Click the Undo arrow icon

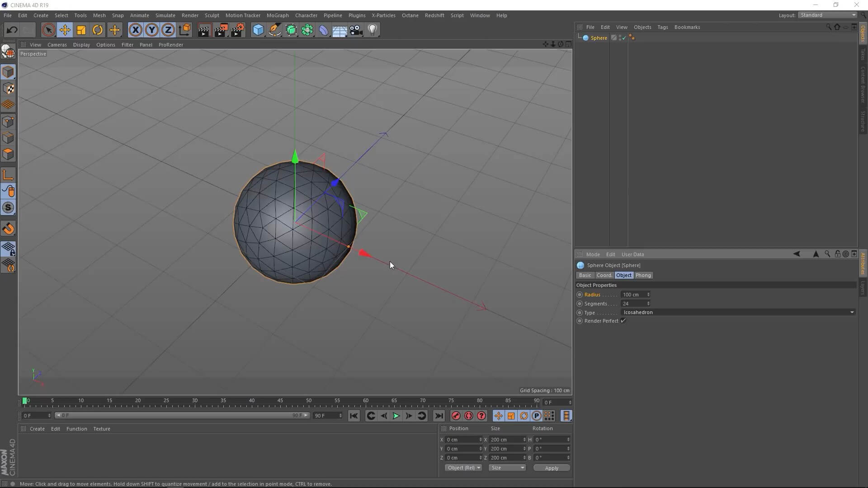[12, 30]
